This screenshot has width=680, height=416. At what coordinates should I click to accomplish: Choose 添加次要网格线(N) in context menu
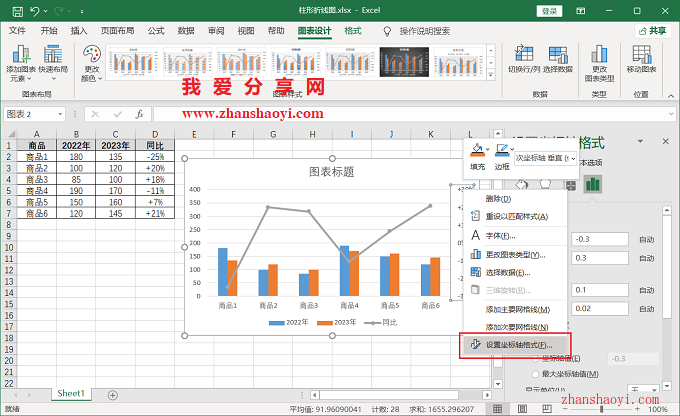coord(515,327)
